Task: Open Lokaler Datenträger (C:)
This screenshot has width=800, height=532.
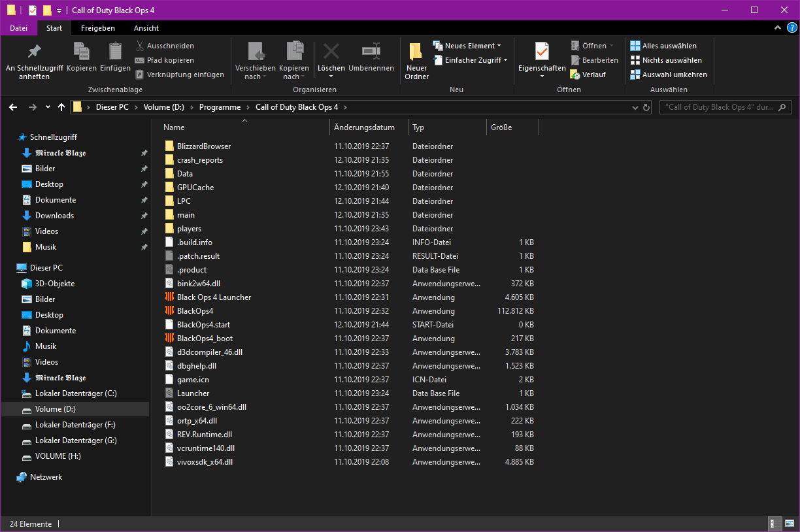Action: 76,393
